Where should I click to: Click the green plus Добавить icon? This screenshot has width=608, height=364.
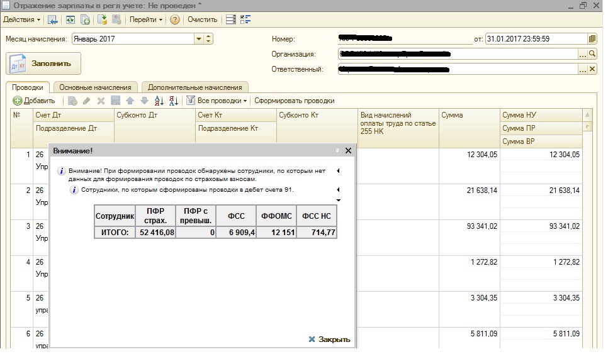[18, 101]
